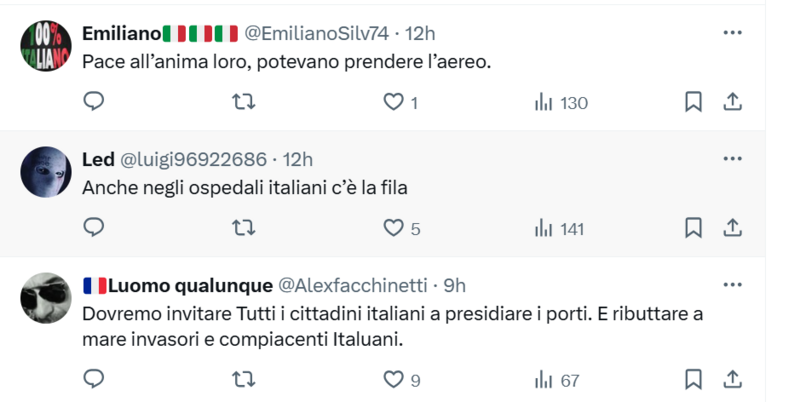Open more options on Led's tweet
Screen dimensions: 800x402
click(732, 159)
